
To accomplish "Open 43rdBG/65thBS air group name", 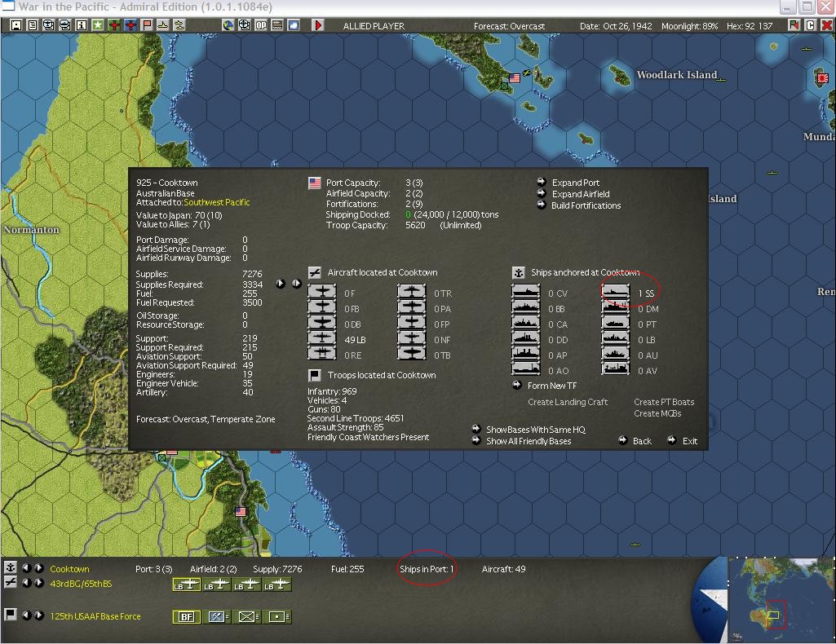I will coord(81,584).
